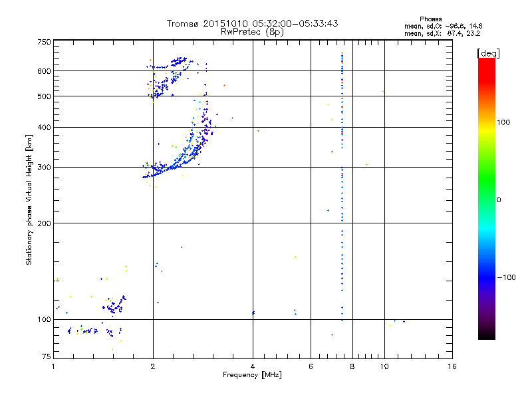Click y-axis tick label '600'
The height and width of the screenshot is (399, 532).
click(45, 71)
